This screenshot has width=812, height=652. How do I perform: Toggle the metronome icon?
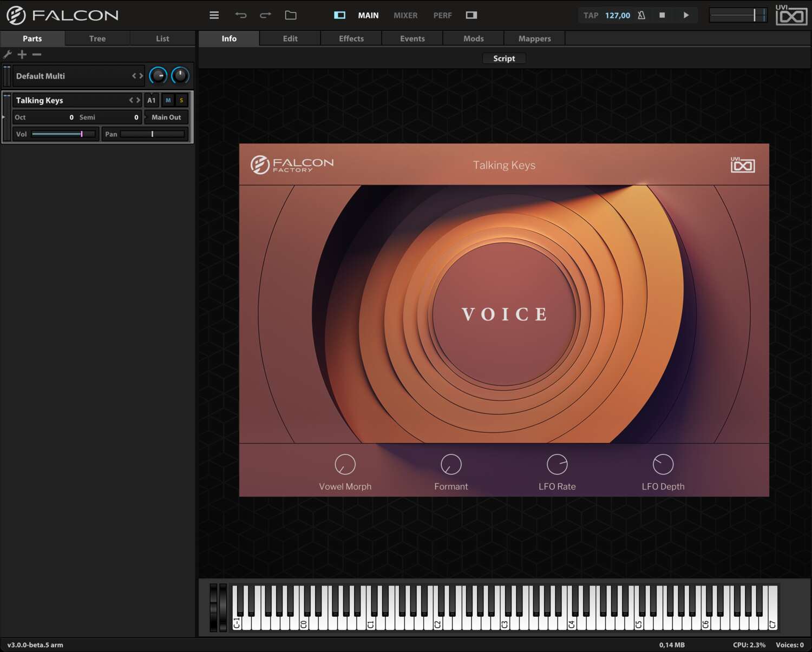click(x=641, y=15)
